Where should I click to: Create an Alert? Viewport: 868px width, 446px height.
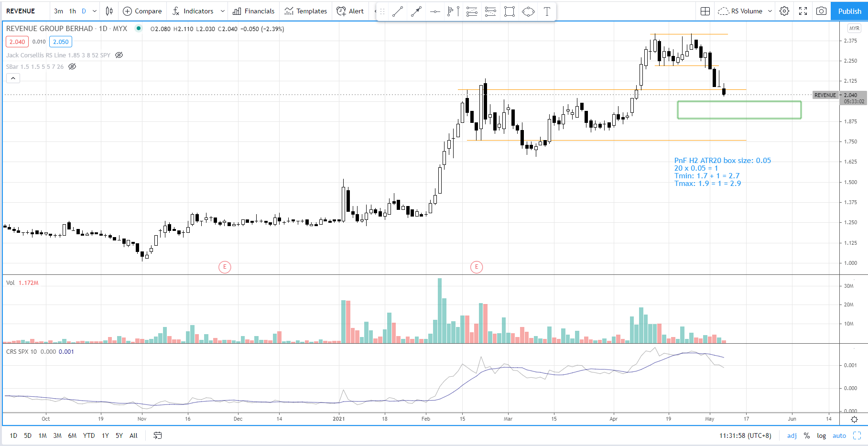pyautogui.click(x=350, y=11)
